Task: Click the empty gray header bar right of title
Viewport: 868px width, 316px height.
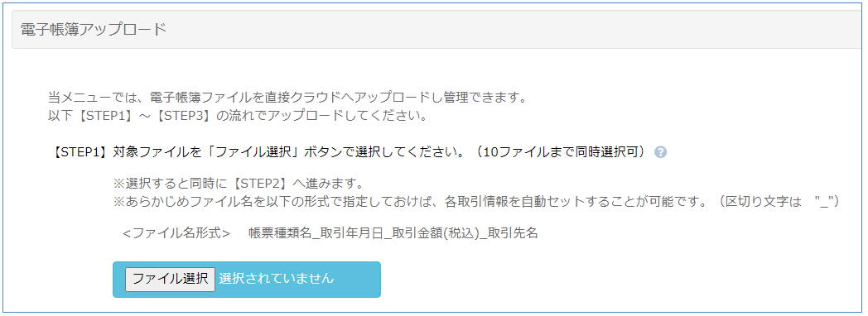Action: 515,29
